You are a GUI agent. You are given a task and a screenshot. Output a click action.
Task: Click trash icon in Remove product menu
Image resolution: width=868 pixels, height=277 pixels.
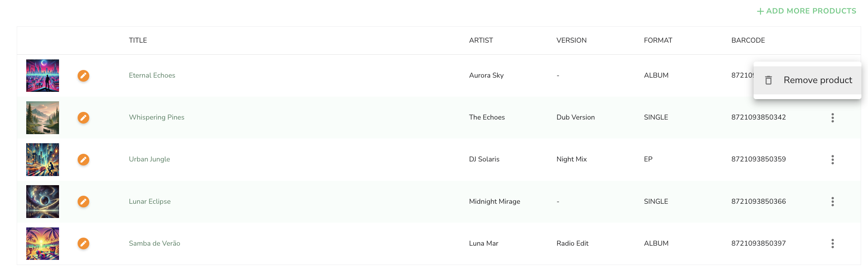coord(769,80)
